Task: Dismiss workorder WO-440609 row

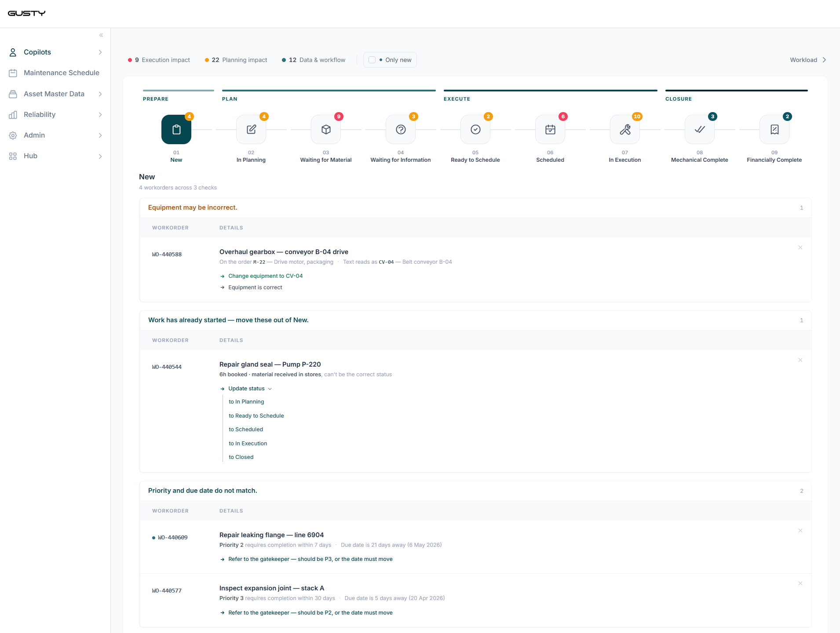Action: 800,531
